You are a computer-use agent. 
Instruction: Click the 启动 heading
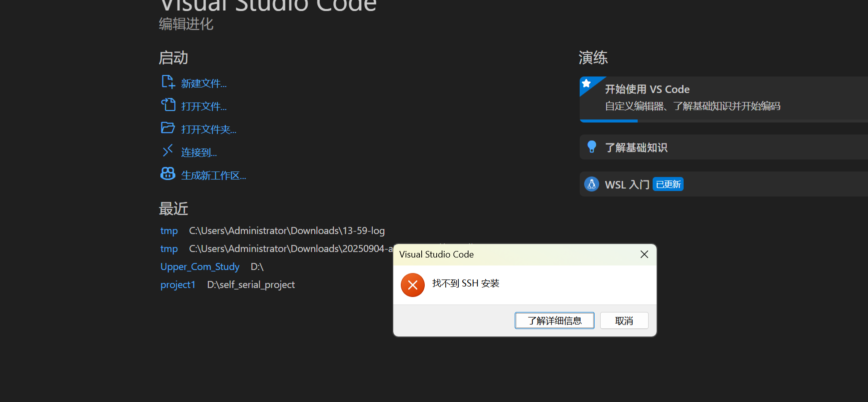click(173, 58)
